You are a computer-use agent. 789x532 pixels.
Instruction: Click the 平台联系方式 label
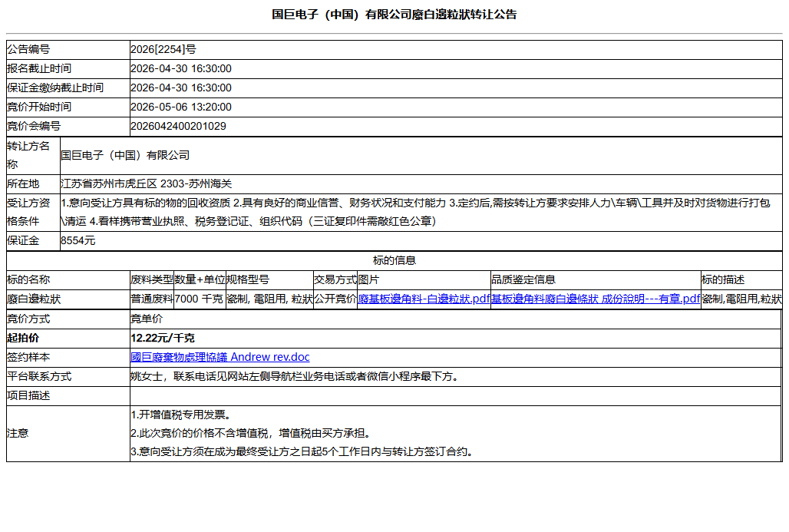(38, 376)
